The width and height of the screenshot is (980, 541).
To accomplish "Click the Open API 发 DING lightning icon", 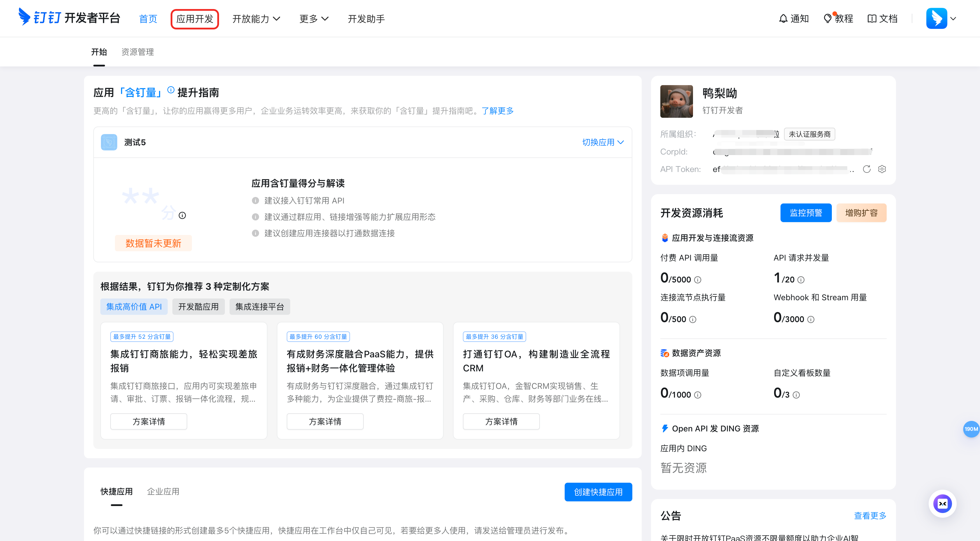I will coord(665,428).
